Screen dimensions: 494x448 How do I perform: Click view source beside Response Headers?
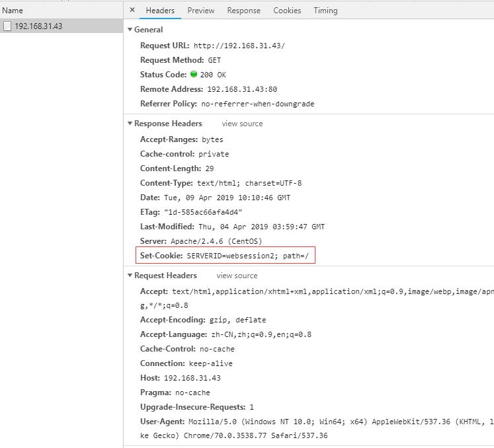pos(242,124)
